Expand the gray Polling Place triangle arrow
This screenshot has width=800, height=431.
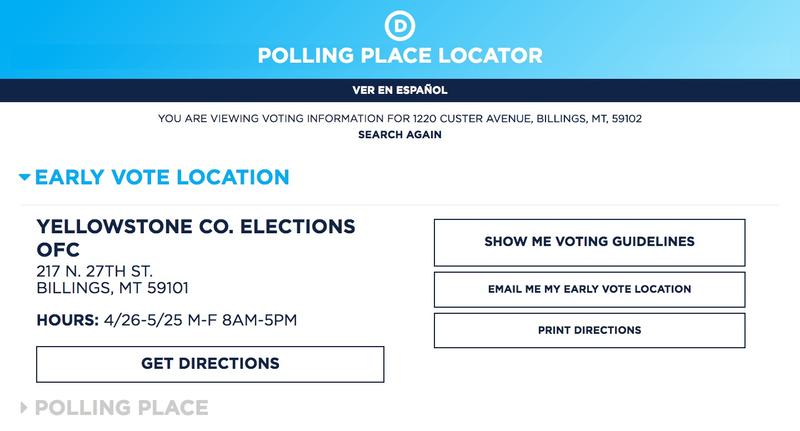click(x=23, y=408)
